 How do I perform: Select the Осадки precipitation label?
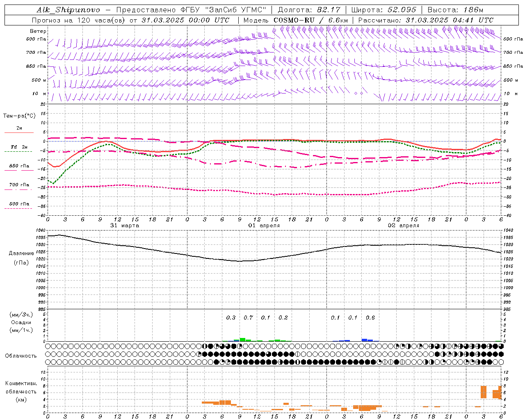[21, 322]
